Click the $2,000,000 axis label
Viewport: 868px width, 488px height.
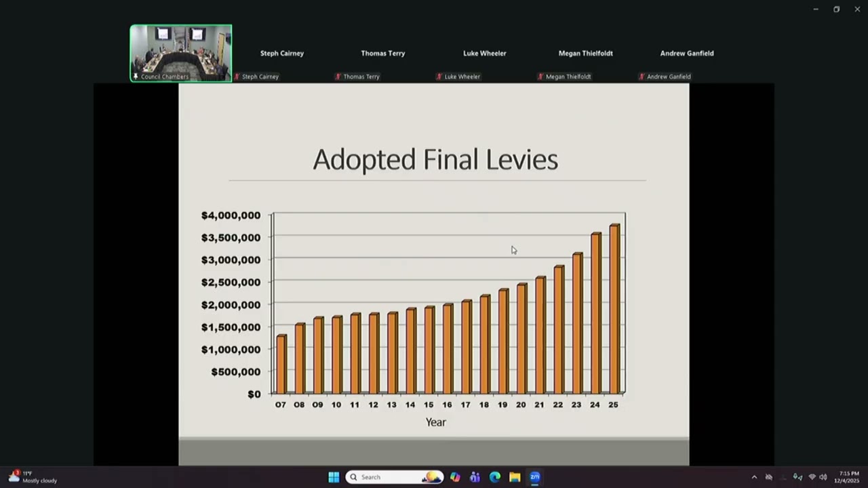[x=231, y=305]
